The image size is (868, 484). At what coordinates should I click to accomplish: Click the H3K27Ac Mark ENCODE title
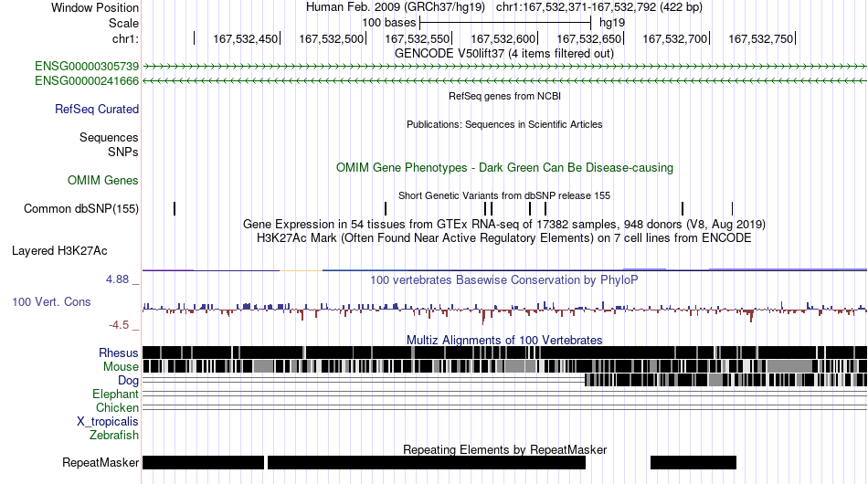[x=504, y=237]
